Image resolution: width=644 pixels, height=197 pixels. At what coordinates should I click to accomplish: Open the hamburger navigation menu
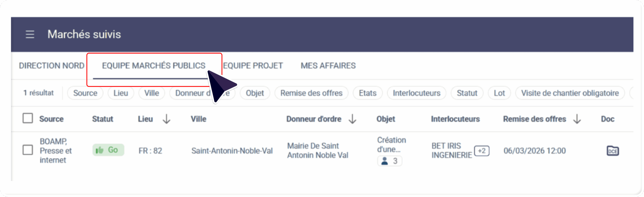click(30, 34)
